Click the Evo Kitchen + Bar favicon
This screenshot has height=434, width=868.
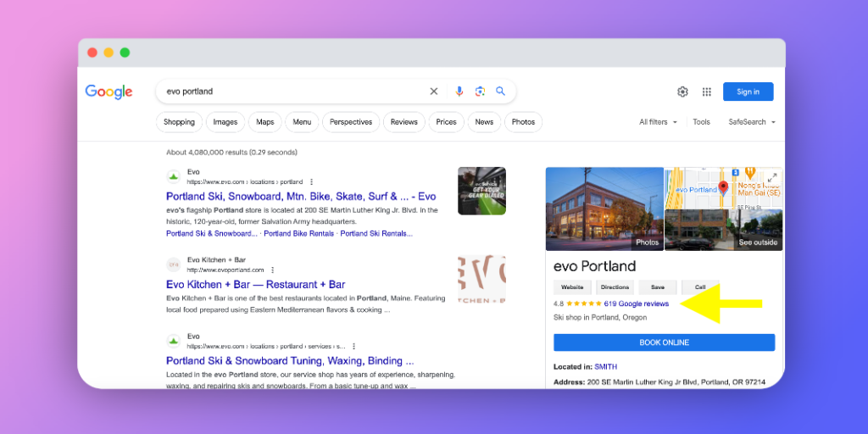[x=174, y=264]
